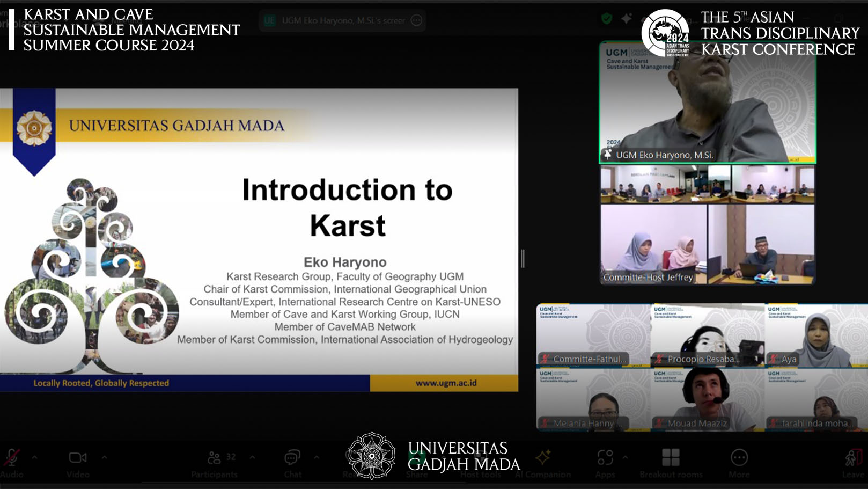Click "Member of CaveMAB Network" text on slide
The height and width of the screenshot is (489, 868).
coord(345,327)
